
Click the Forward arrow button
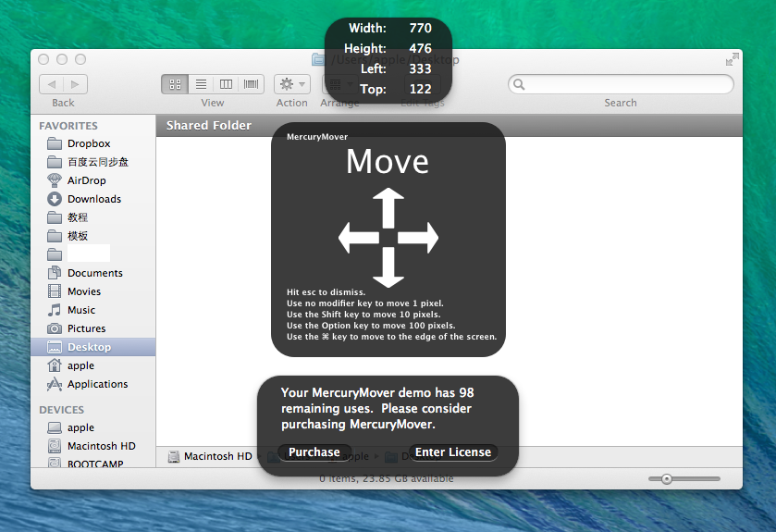tap(75, 84)
